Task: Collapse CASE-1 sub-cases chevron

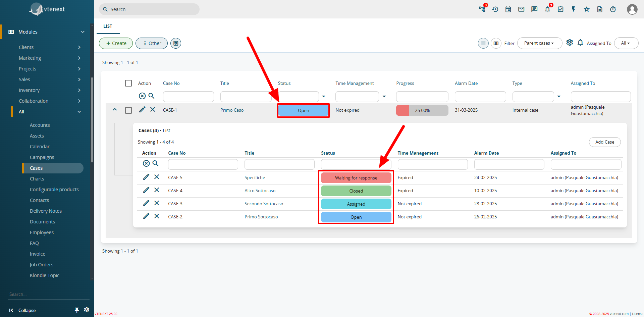Action: [115, 109]
